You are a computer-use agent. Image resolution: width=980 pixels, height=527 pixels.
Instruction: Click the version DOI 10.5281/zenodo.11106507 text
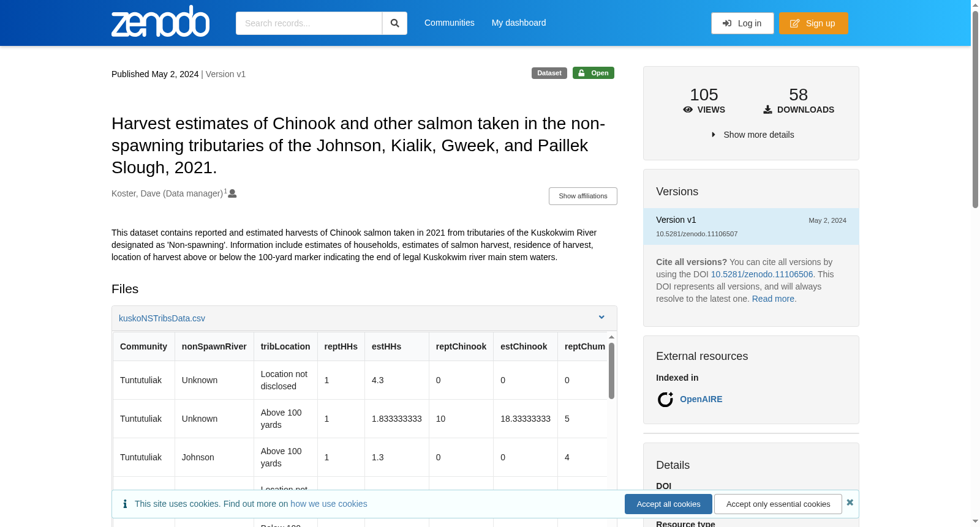tap(697, 234)
